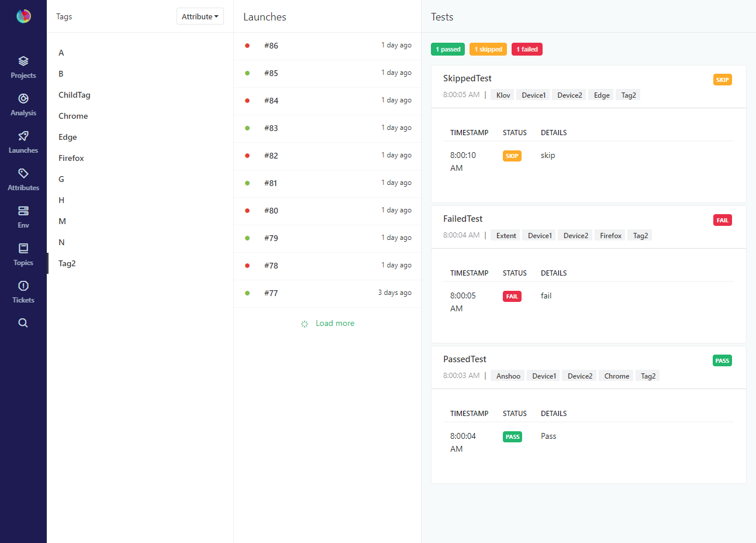Image resolution: width=756 pixels, height=543 pixels.
Task: Click the Anshoo tag on PassedTest
Action: 508,376
